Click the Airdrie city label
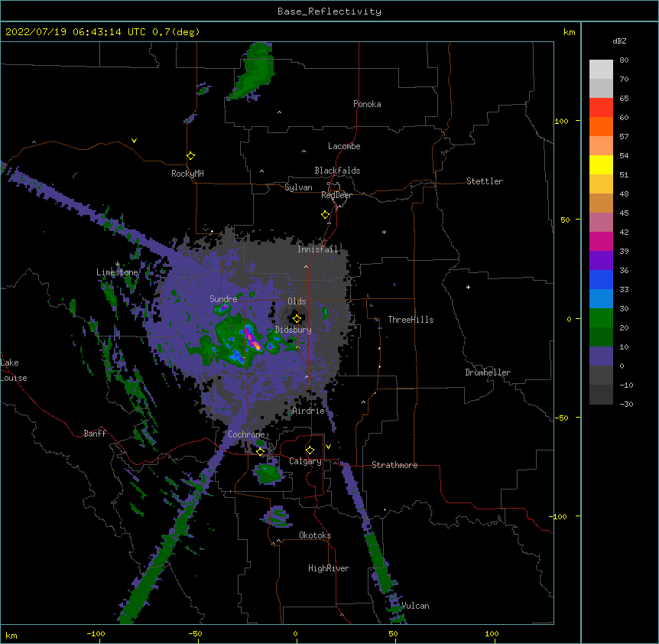The height and width of the screenshot is (644, 659). [308, 411]
